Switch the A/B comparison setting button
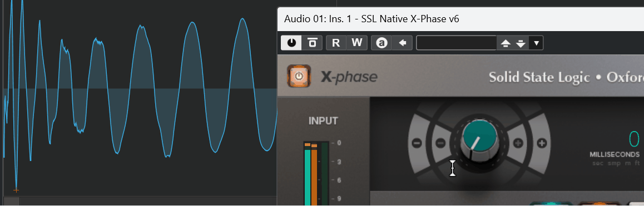644x206 pixels. 382,43
